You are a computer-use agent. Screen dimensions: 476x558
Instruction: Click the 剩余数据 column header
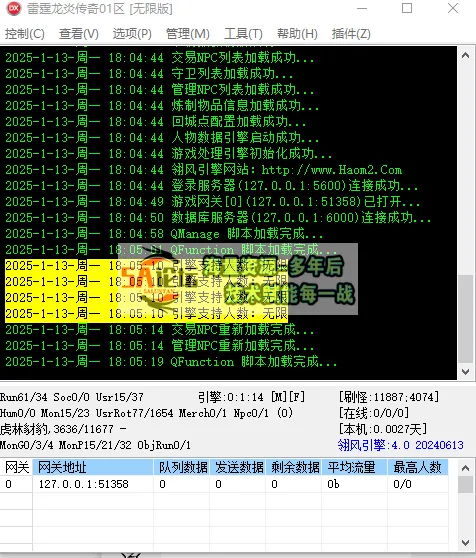click(x=293, y=467)
